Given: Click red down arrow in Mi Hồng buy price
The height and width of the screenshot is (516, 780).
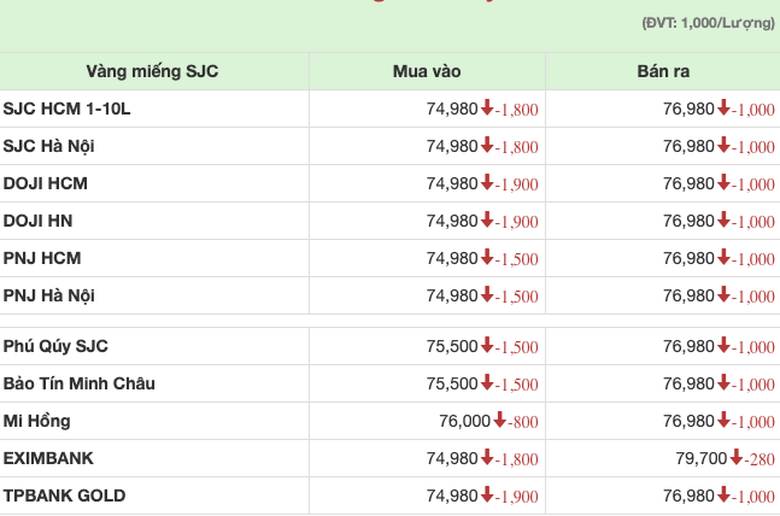Looking at the screenshot, I should click(500, 421).
